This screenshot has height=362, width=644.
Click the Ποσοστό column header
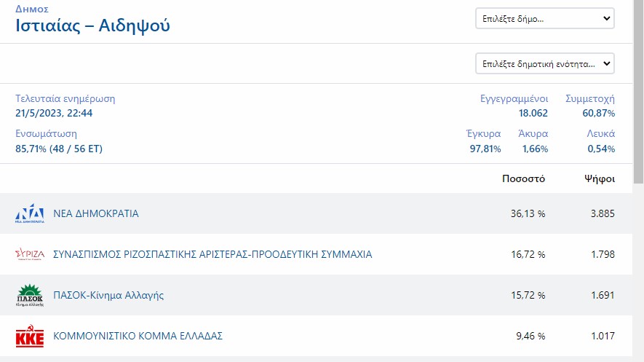tap(523, 178)
